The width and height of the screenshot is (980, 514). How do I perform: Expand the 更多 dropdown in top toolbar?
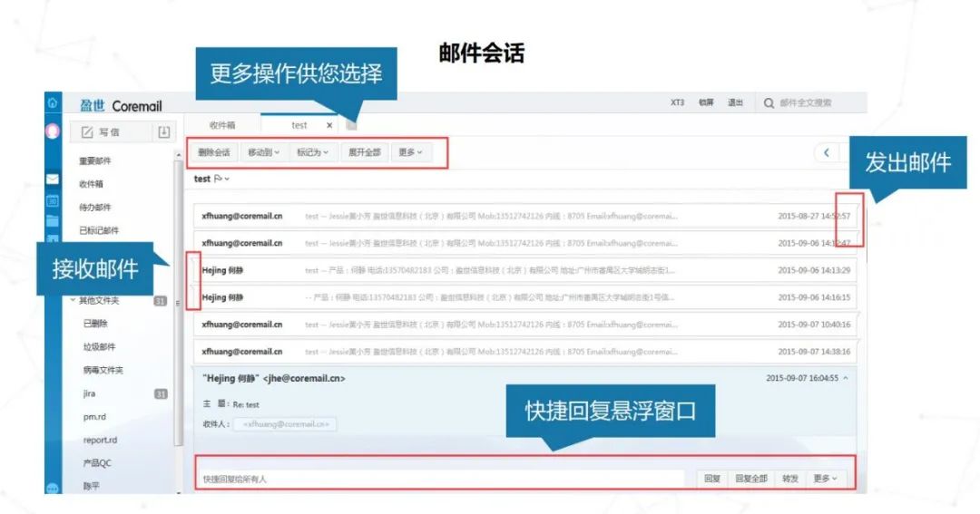[410, 152]
